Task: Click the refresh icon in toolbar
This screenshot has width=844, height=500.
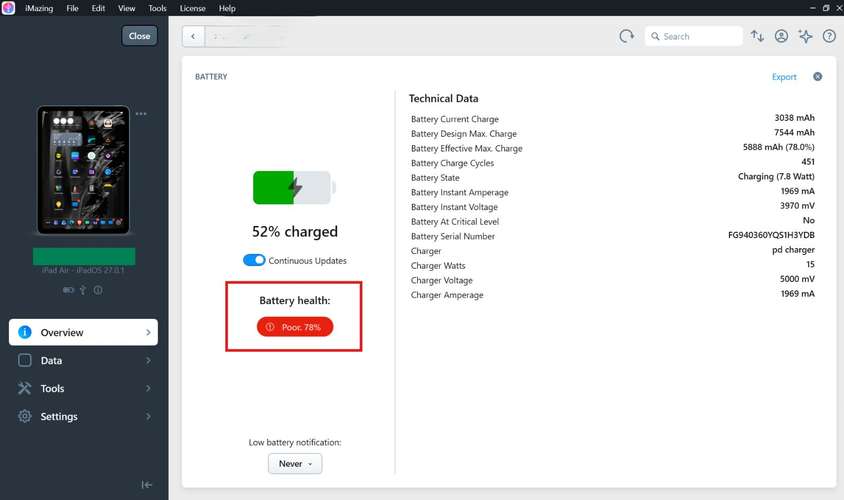Action: 626,37
